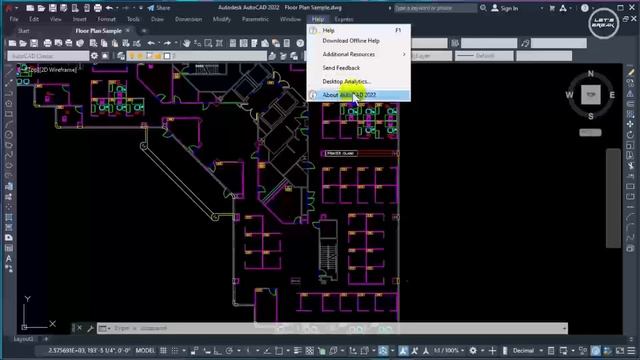The height and width of the screenshot is (360, 640).
Task: Select the Rotate modify tool
Action: tap(631, 135)
